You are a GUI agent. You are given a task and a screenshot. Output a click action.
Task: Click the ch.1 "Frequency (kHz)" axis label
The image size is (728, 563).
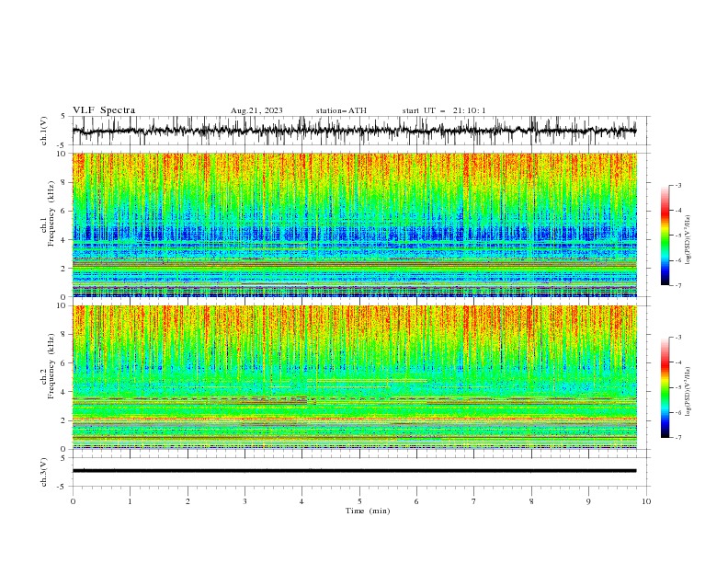[51, 213]
